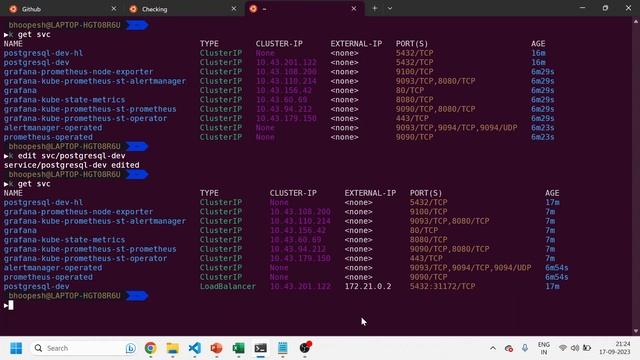Click 'postgresql-dev' in the last table row
Image resolution: width=640 pixels, height=360 pixels.
click(36, 287)
